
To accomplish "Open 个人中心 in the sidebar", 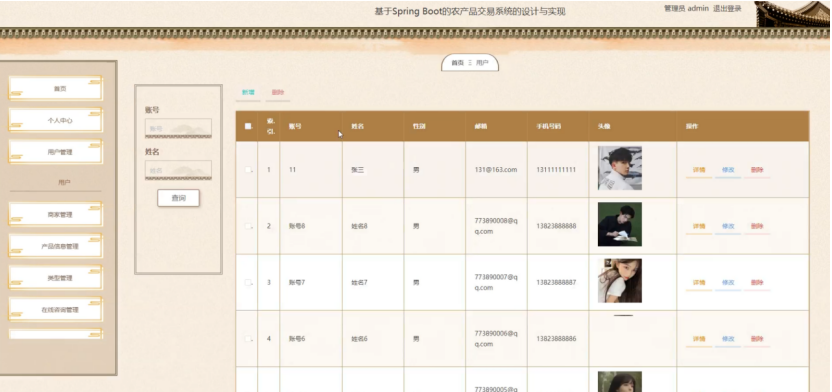I will pyautogui.click(x=56, y=120).
